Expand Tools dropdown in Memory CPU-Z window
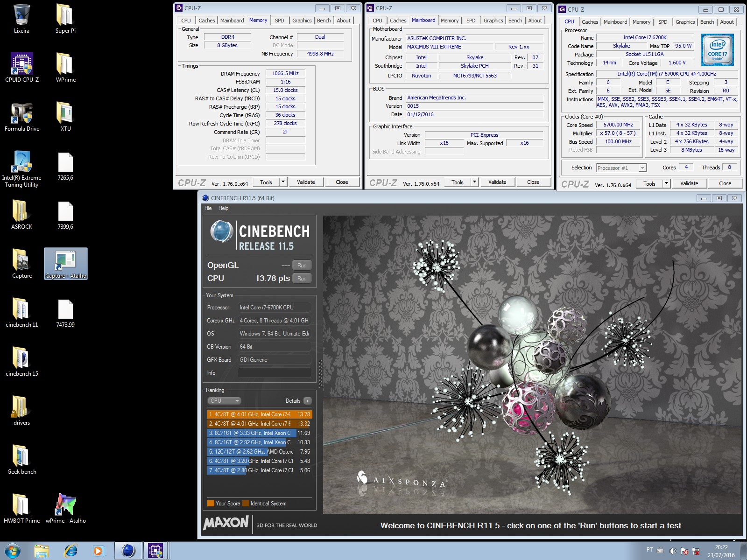747x560 pixels. [283, 182]
